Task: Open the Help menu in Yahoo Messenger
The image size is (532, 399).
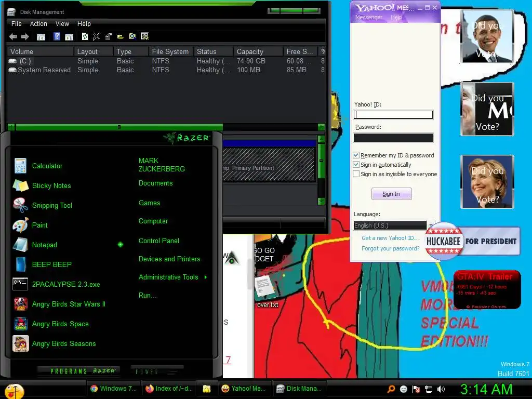Action: (396, 17)
